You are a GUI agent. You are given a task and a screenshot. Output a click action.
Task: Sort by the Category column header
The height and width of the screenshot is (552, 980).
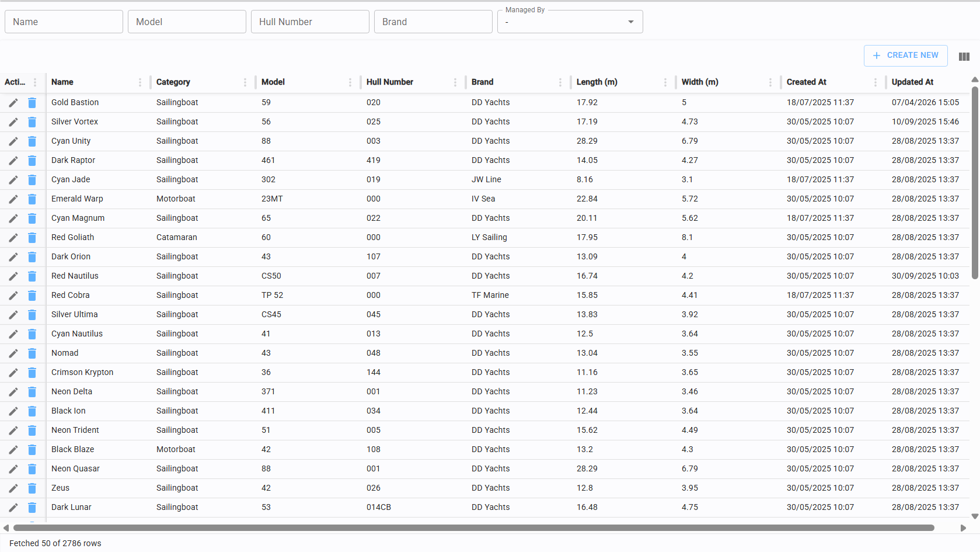(x=173, y=82)
